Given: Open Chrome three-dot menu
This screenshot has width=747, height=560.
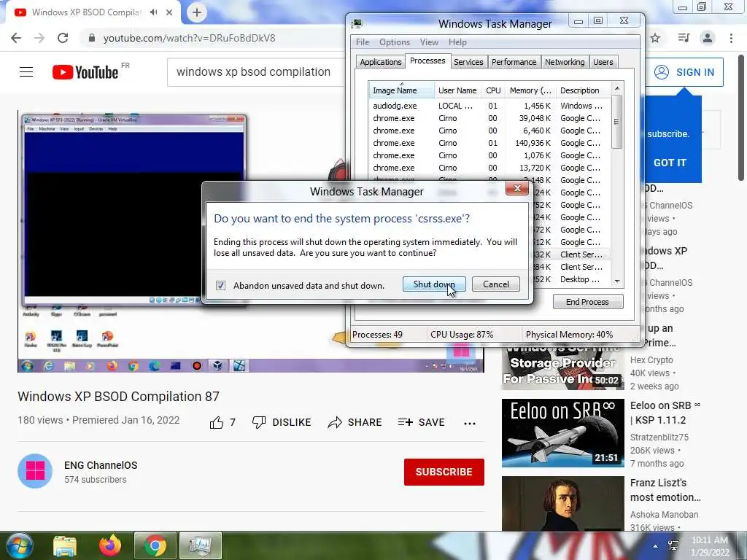Looking at the screenshot, I should pos(731,38).
